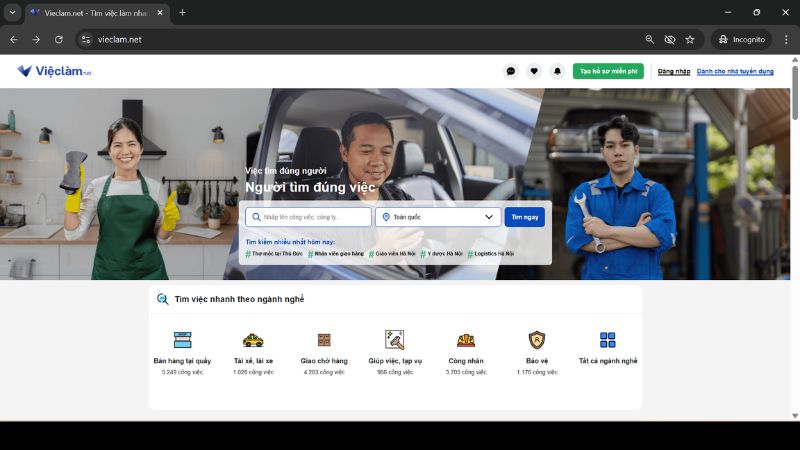Open site information icon in address bar

pos(86,39)
